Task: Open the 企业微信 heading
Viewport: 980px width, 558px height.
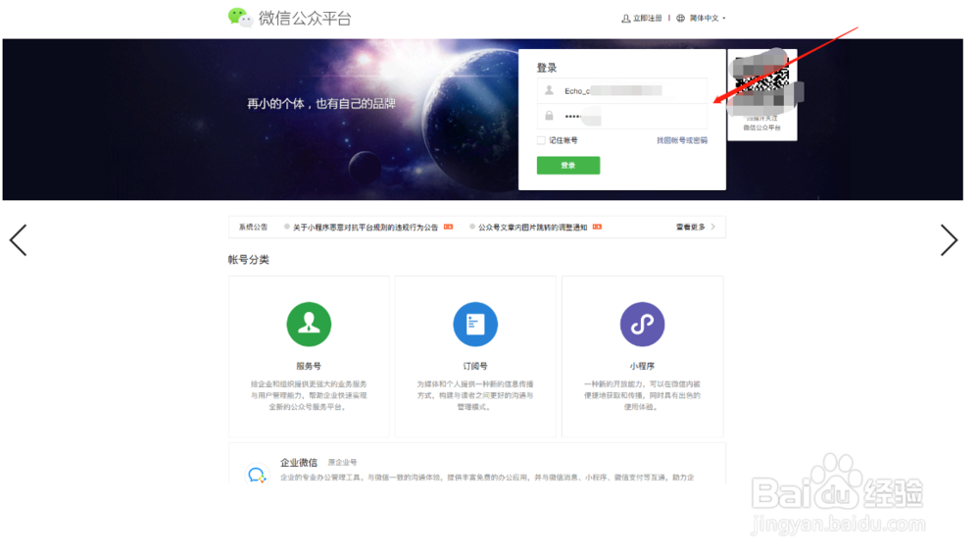Action: pos(299,462)
